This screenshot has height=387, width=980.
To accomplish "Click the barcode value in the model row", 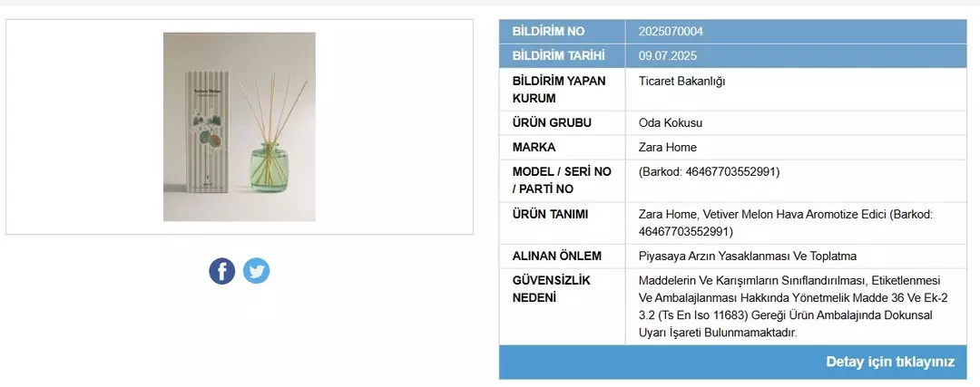I will [709, 172].
